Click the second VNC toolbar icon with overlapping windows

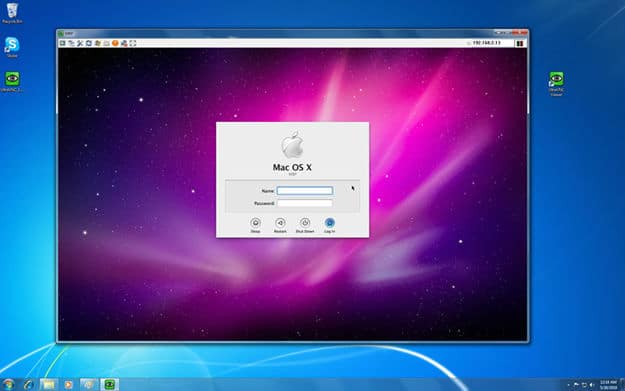click(x=71, y=43)
